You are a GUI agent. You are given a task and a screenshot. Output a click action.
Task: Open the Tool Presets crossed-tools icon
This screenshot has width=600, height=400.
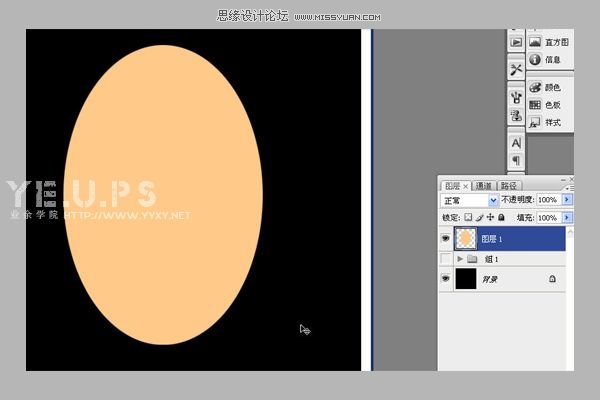point(516,69)
